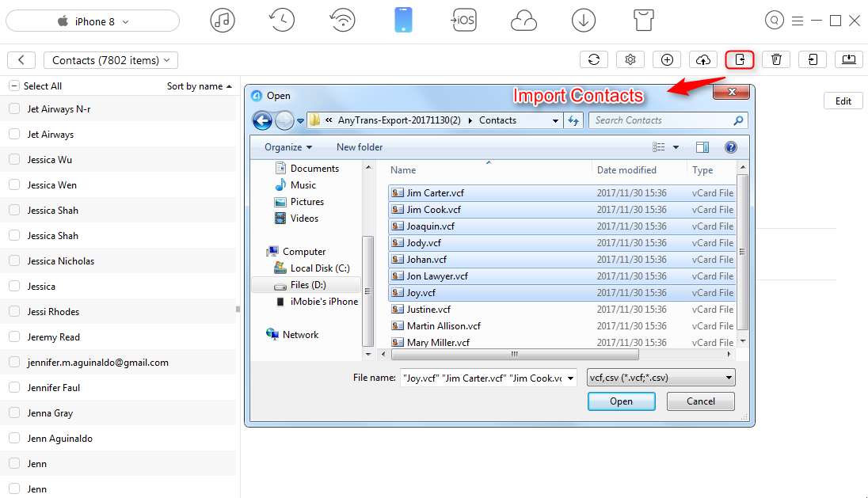Check the Jessica Wu contact checkbox
The image size is (868, 498).
tap(14, 159)
